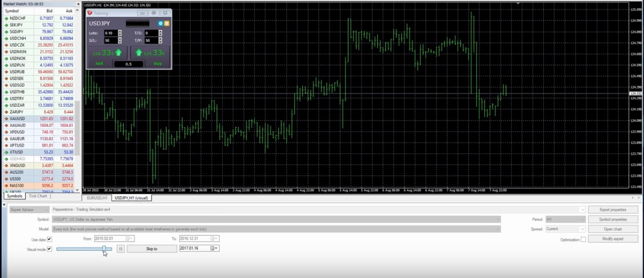Select the USDTRY symbol row

(x=39, y=99)
